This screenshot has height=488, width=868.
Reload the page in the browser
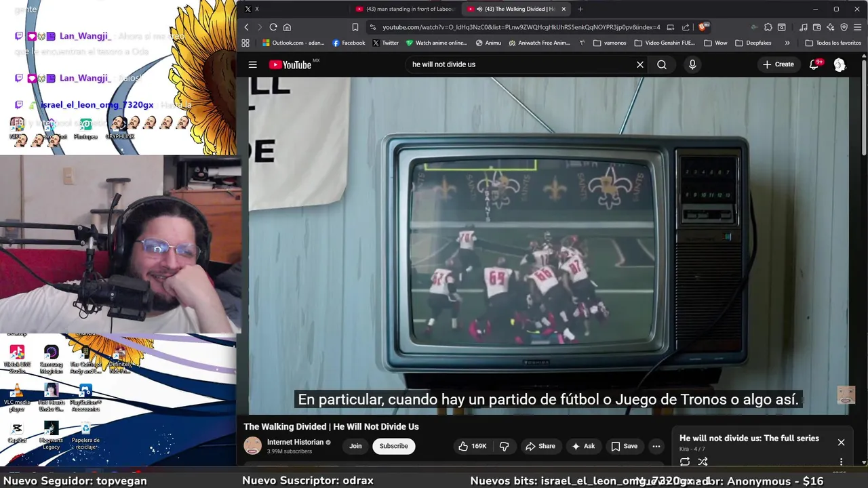coord(273,27)
